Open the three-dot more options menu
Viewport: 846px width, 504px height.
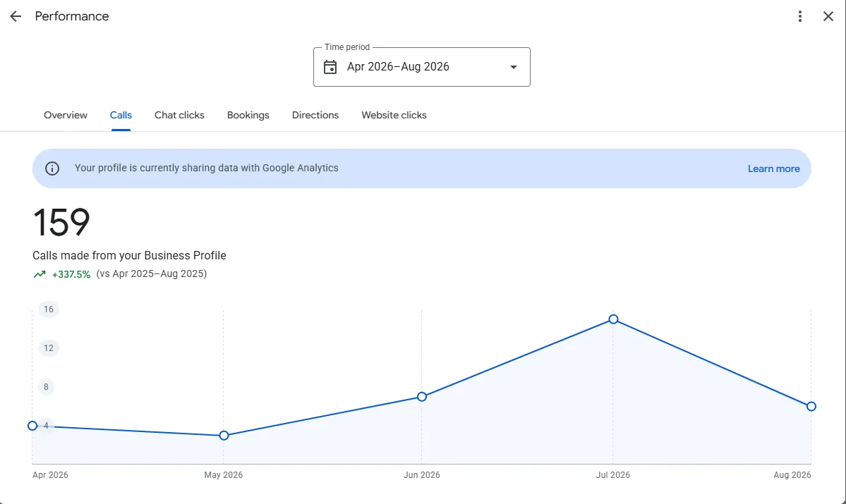(x=800, y=16)
